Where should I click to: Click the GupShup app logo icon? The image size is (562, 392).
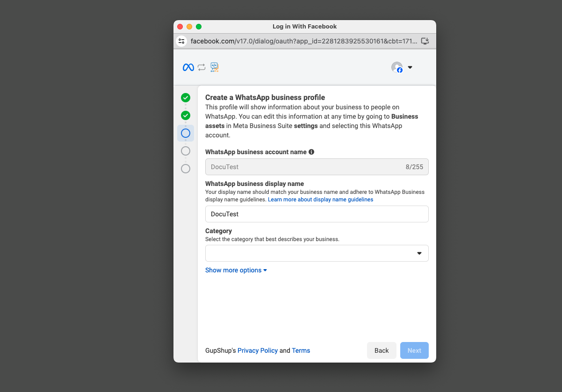point(215,67)
